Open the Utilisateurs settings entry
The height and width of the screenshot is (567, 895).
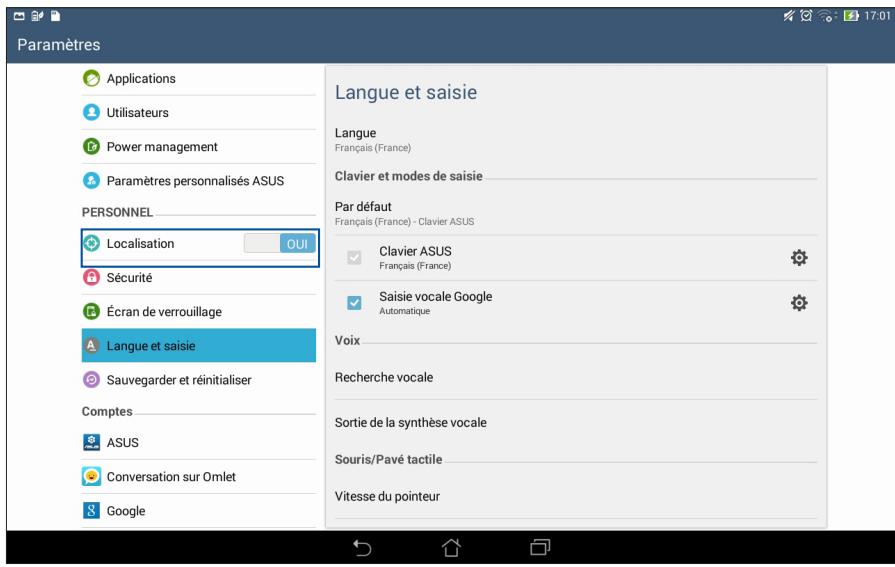199,112
